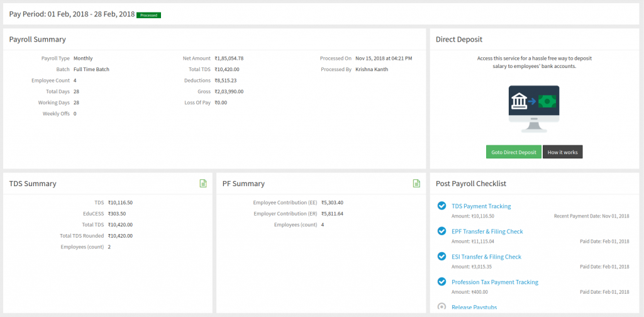
Task: Click the How it works button
Action: pos(563,152)
